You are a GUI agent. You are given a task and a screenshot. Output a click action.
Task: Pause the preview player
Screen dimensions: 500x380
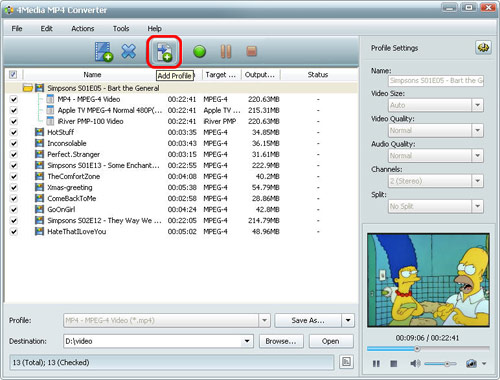pyautogui.click(x=376, y=364)
